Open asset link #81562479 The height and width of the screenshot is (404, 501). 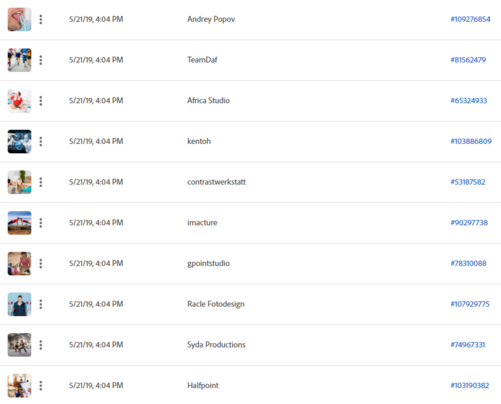[x=468, y=60]
